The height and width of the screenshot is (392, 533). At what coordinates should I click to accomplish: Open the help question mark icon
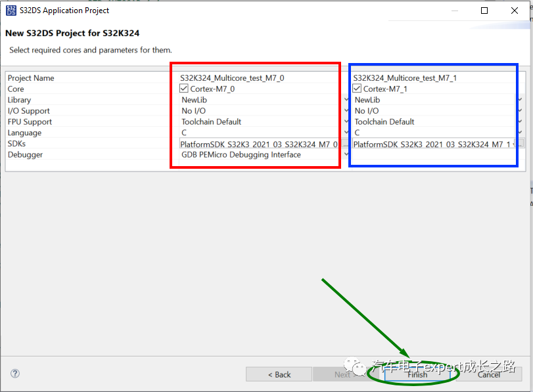15,374
